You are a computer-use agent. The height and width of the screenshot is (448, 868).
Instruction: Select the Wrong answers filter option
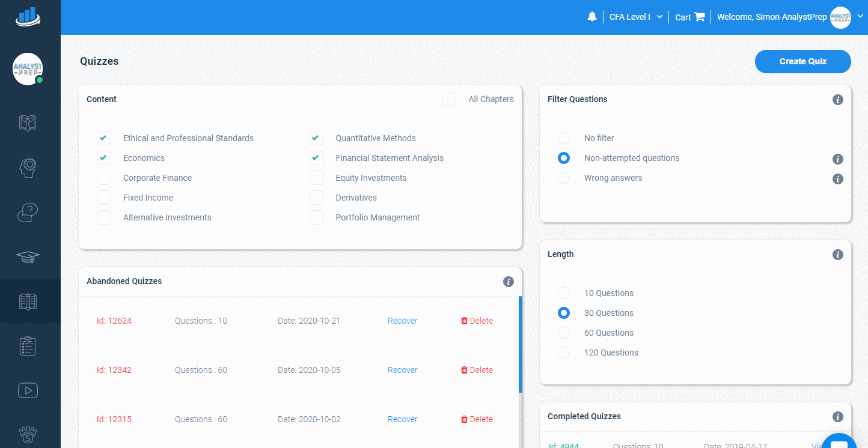563,178
